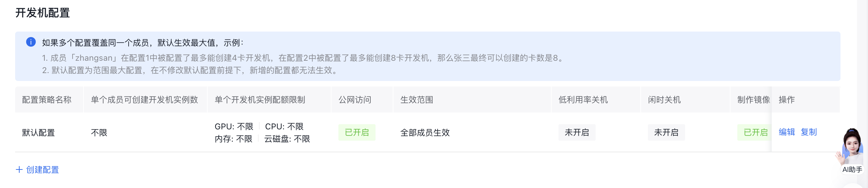
Task: Click the 操作 column header
Action: 786,100
